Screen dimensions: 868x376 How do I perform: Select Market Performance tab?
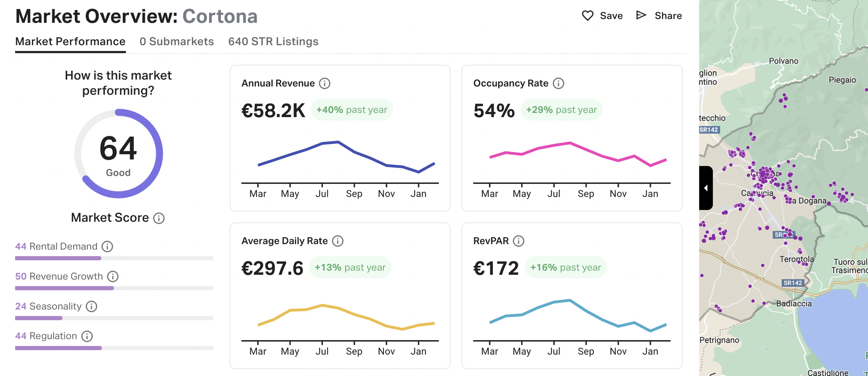tap(70, 41)
